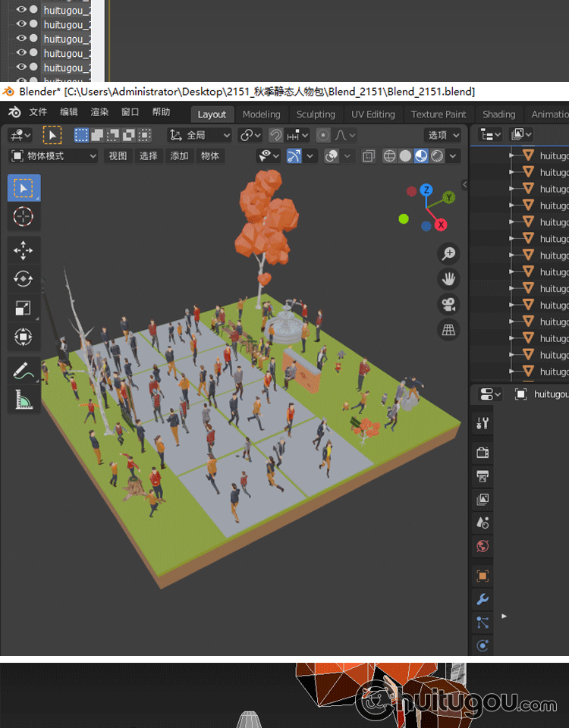
Task: Click the red X axis on gizmo
Action: click(441, 224)
